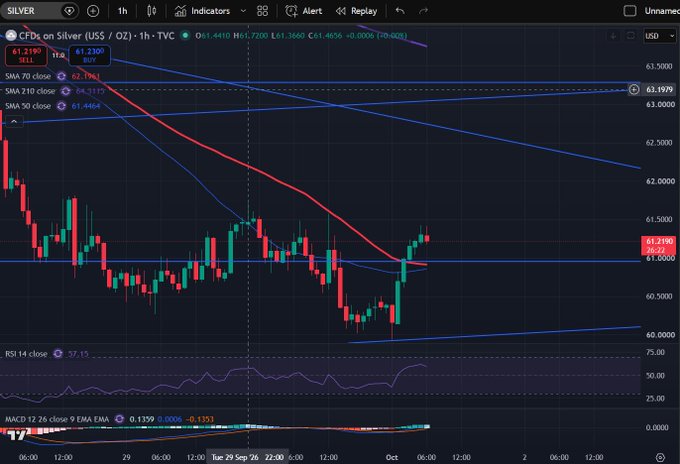Image resolution: width=680 pixels, height=464 pixels.
Task: Redo the last chart action
Action: [x=423, y=11]
